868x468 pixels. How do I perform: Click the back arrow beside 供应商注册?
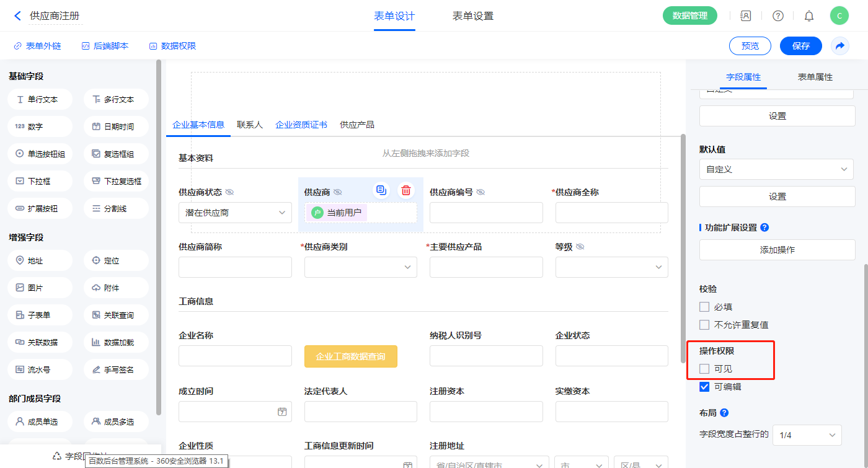(x=17, y=16)
